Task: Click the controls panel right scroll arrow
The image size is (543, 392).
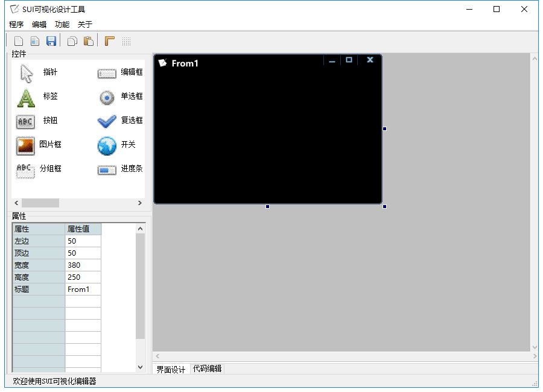Action: click(x=140, y=203)
